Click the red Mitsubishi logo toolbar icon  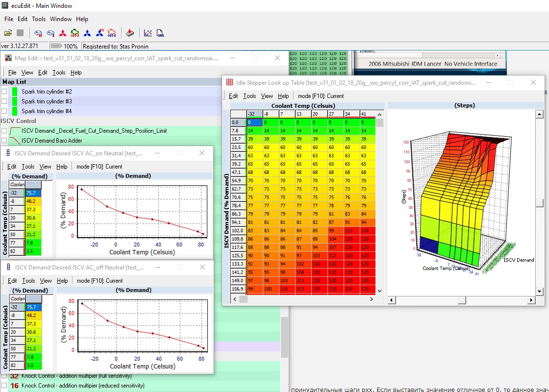tap(63, 33)
